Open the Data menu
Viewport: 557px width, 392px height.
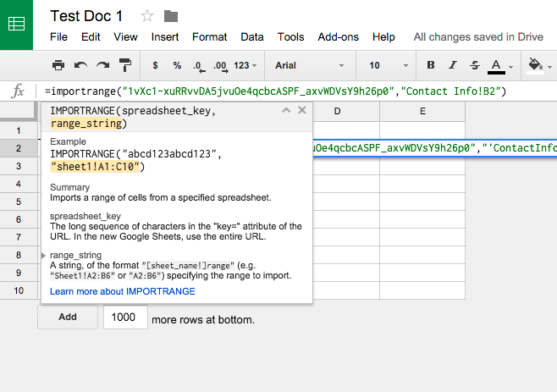coord(252,37)
